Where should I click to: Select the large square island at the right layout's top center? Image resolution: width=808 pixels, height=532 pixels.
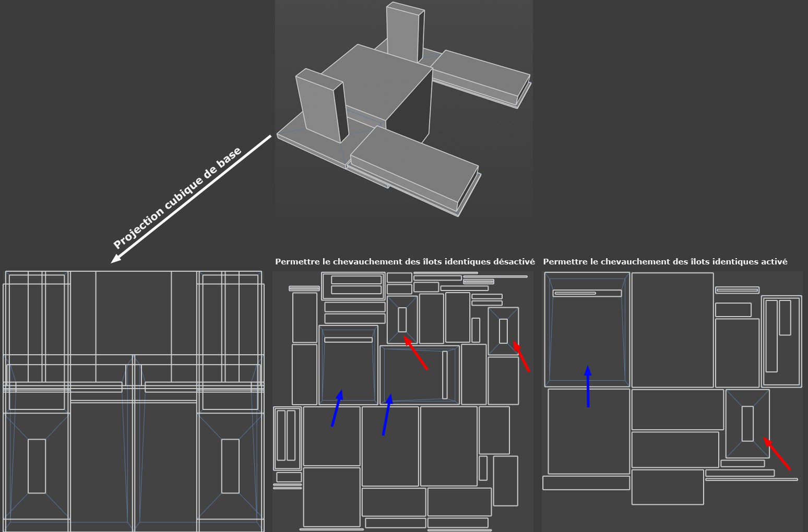tap(672, 330)
